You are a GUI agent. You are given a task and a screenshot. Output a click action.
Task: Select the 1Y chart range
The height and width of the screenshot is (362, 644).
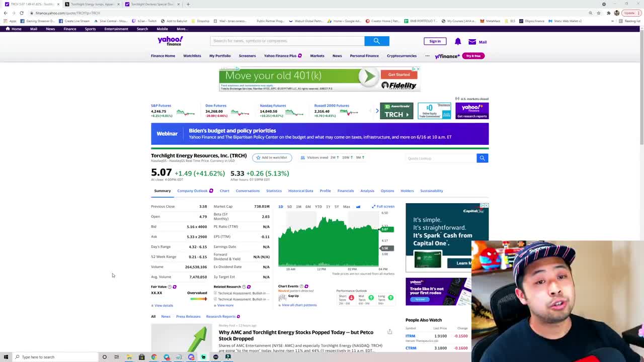(x=328, y=207)
